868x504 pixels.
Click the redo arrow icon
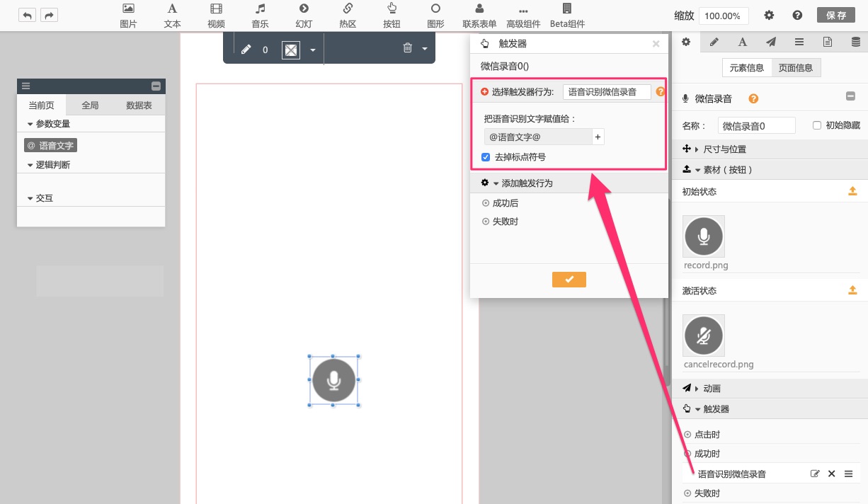click(49, 15)
